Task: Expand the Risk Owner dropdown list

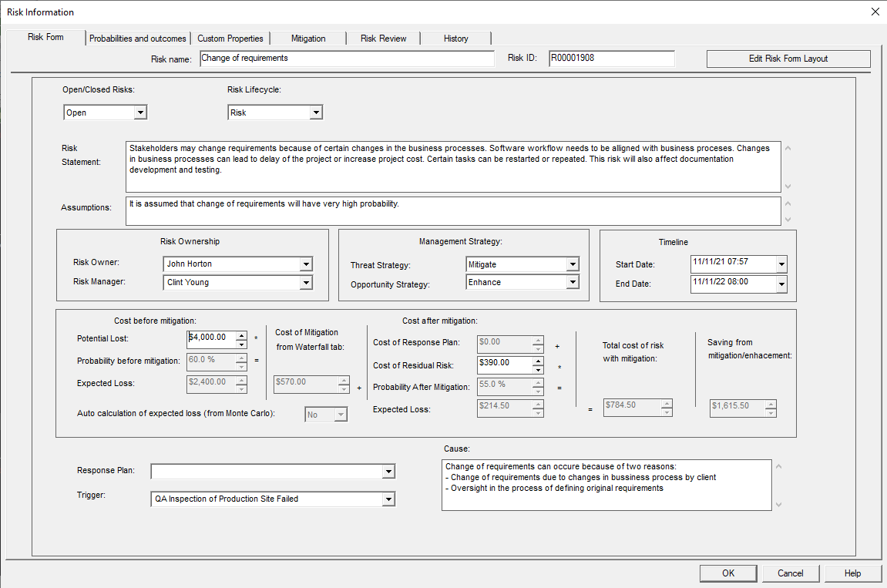Action: pyautogui.click(x=307, y=264)
